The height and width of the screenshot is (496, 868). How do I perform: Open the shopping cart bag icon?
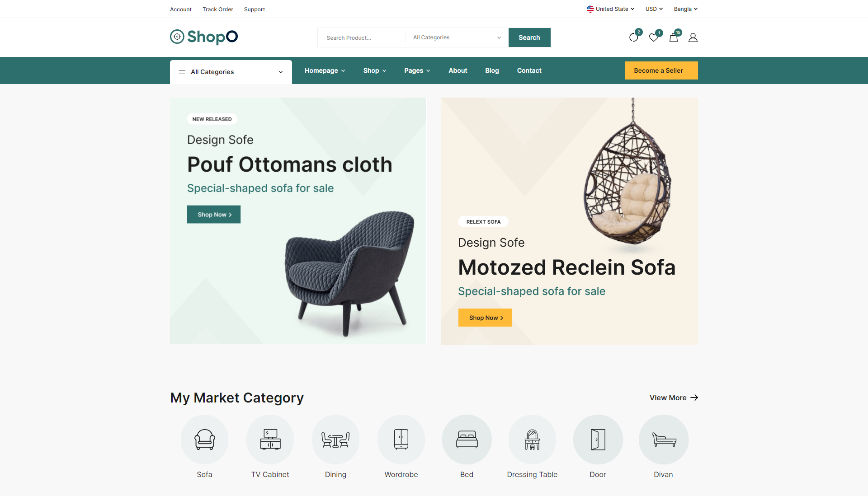click(x=674, y=37)
